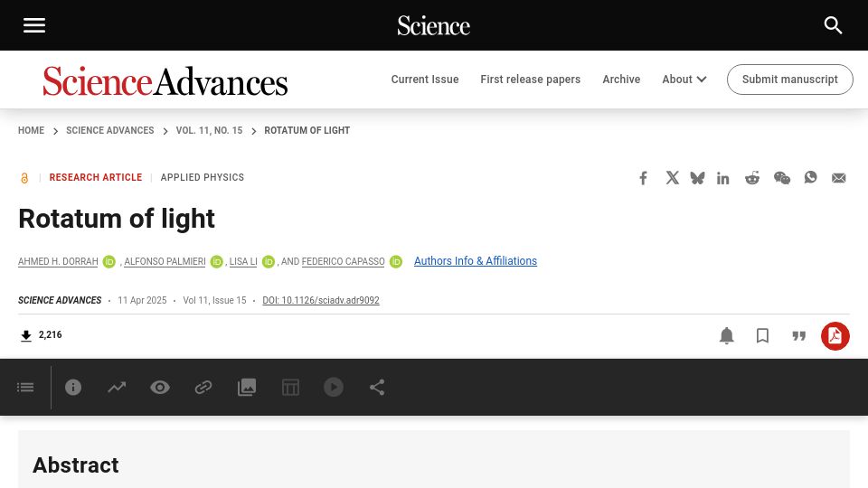Click Submit manuscript button
Image resolution: width=868 pixels, height=488 pixels.
pyautogui.click(x=790, y=80)
